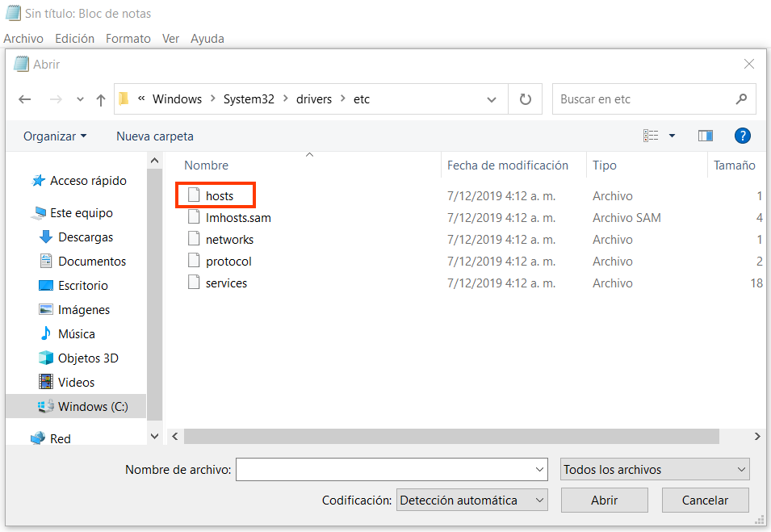Open the Todos los archivos dropdown

[x=654, y=469]
